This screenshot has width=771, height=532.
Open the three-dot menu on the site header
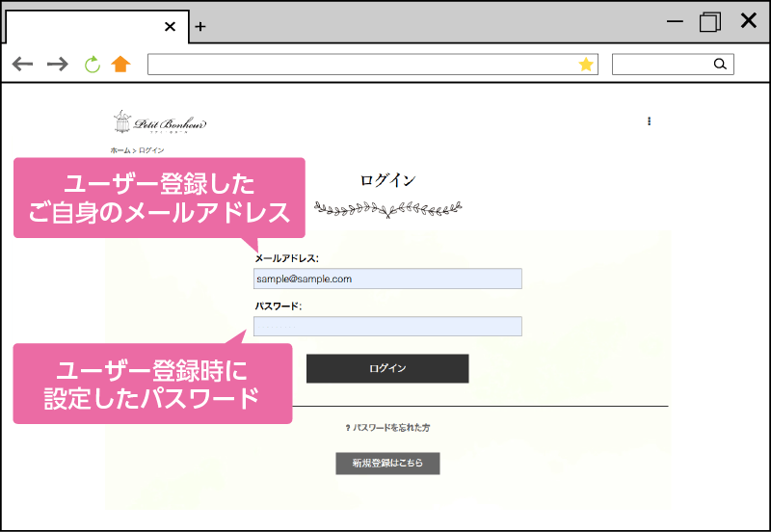[649, 121]
